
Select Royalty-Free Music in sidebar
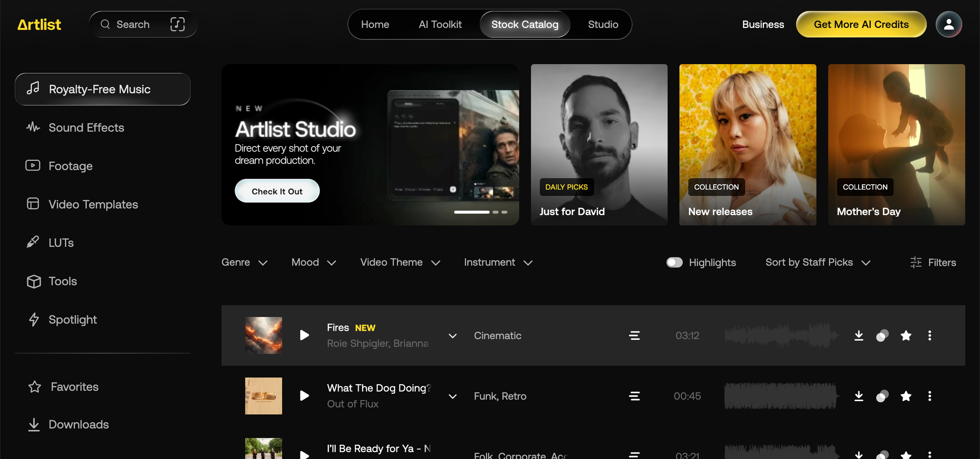(x=102, y=89)
